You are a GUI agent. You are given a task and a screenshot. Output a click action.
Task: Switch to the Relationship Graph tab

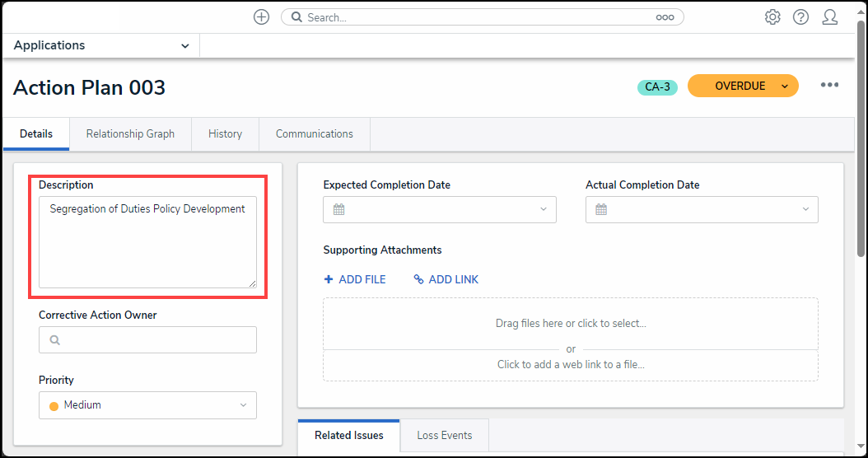(x=130, y=134)
